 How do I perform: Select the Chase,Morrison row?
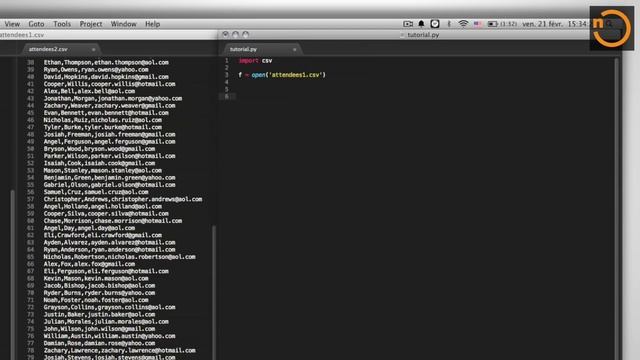pyautogui.click(x=113, y=221)
